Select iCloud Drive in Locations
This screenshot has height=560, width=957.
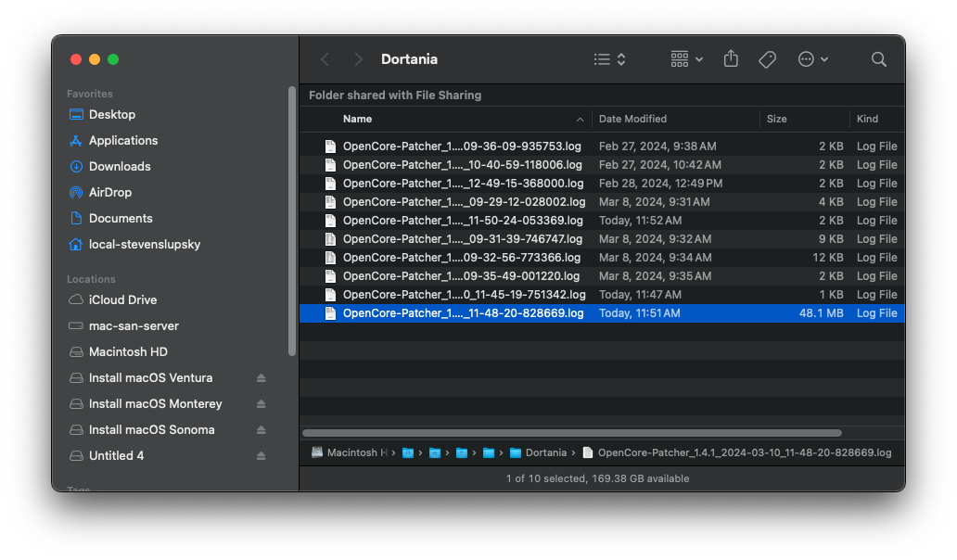[113, 300]
